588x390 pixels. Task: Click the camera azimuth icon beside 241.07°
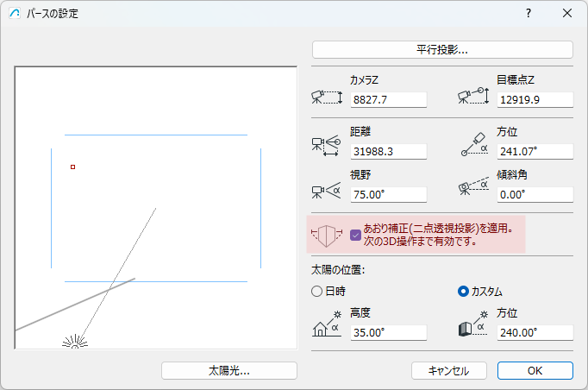coord(474,144)
